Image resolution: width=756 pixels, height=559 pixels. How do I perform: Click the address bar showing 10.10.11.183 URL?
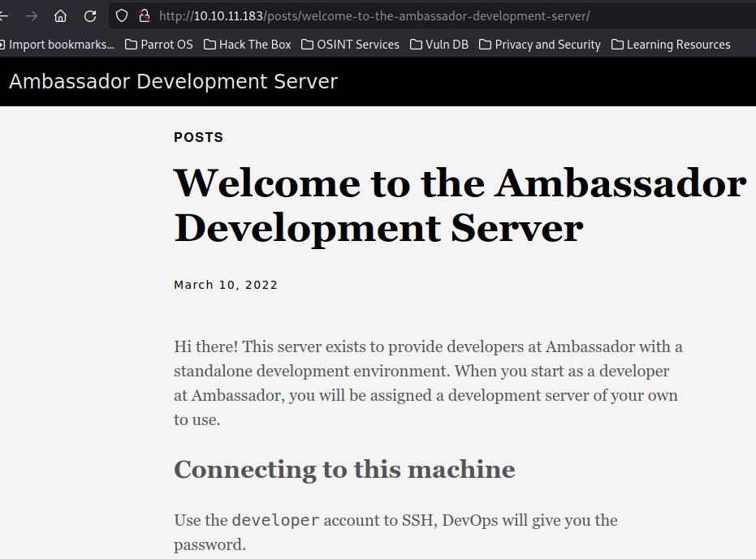[374, 15]
